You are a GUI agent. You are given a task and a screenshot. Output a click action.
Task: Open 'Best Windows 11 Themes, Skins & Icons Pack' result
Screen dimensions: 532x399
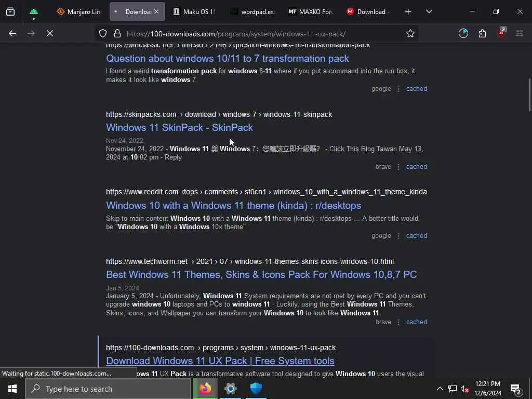pyautogui.click(x=261, y=274)
